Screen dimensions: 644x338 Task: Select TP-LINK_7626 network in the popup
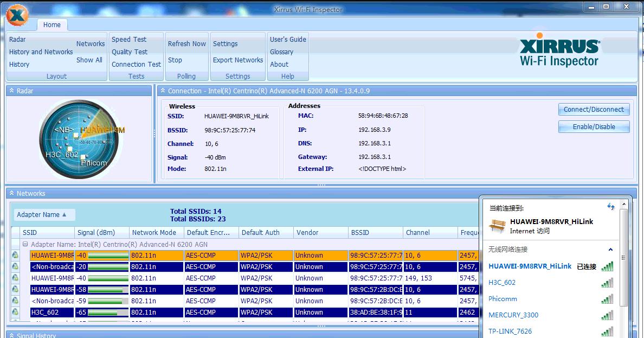tap(510, 331)
